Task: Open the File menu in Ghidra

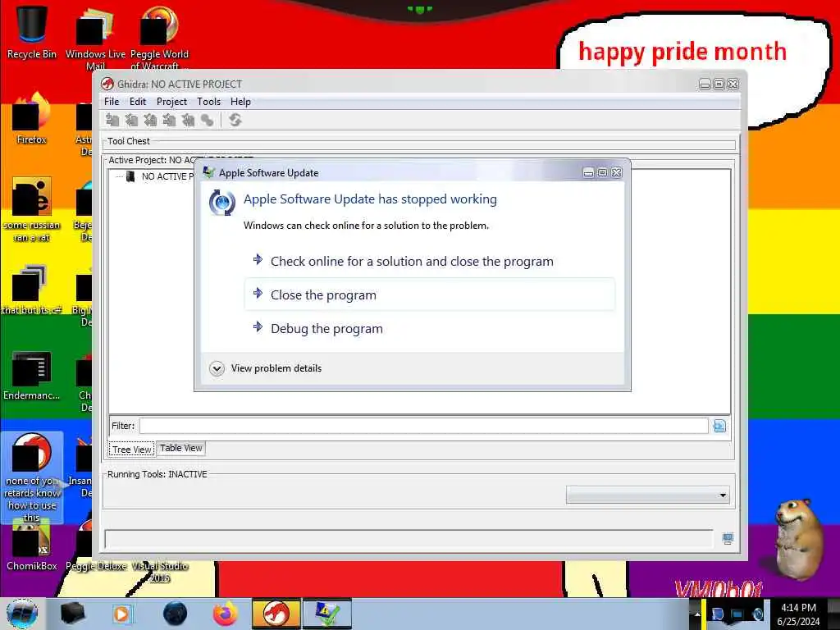Action: point(112,102)
